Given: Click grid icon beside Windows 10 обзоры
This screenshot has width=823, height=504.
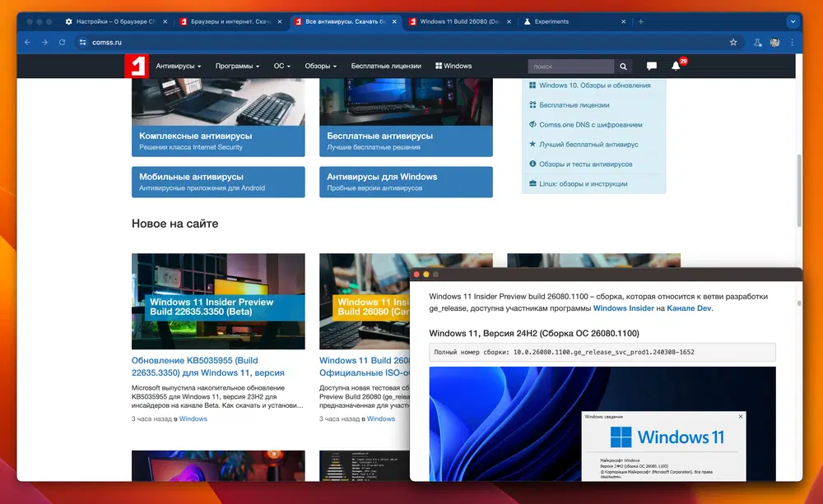Looking at the screenshot, I should pyautogui.click(x=532, y=85).
